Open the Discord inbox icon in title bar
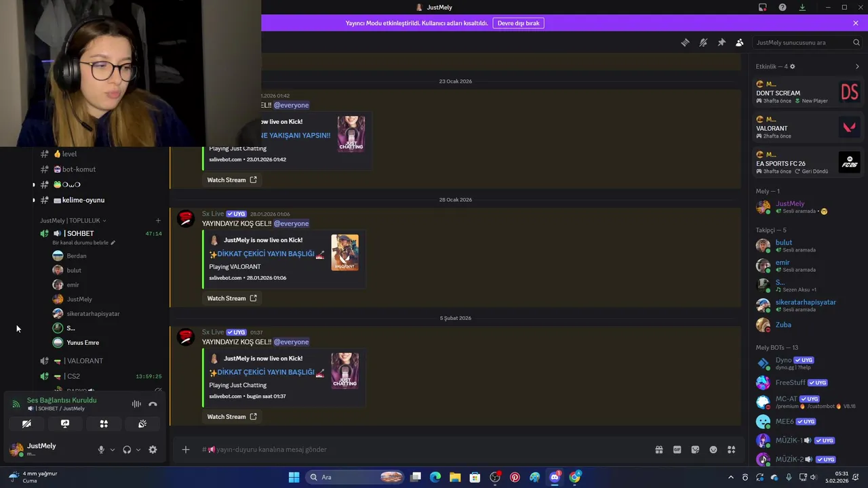868x488 pixels. [763, 7]
